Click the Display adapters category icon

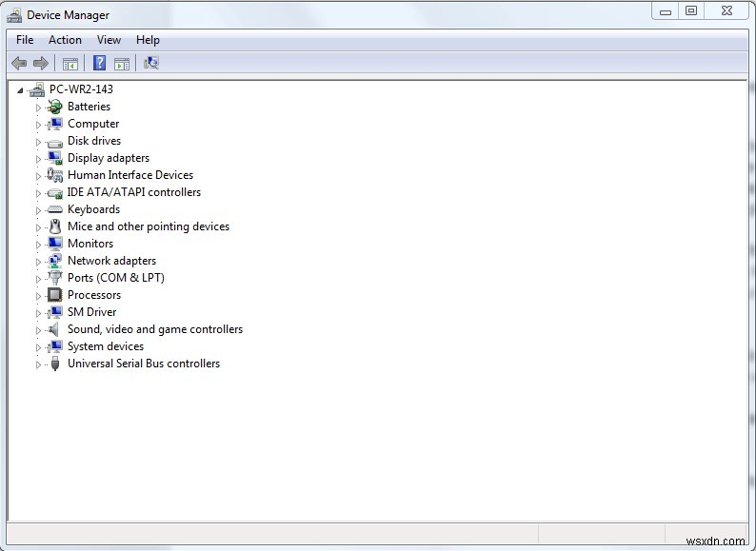[x=55, y=158]
